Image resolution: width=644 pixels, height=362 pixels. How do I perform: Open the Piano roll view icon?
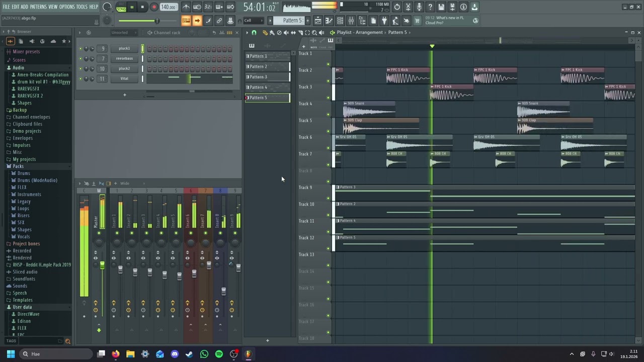tap(329, 21)
